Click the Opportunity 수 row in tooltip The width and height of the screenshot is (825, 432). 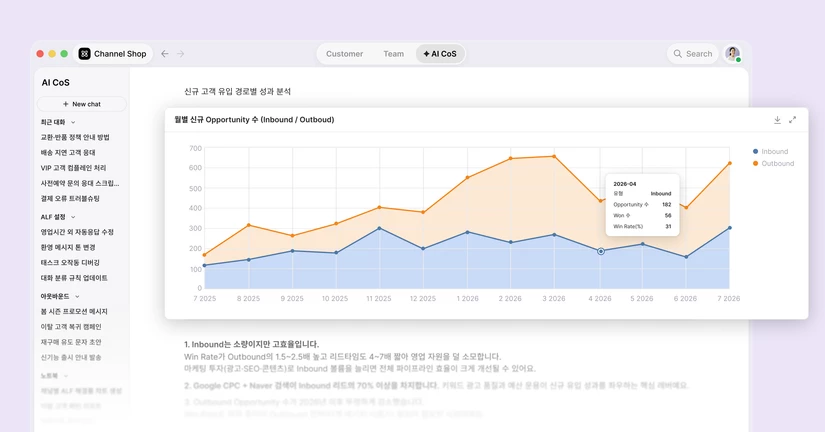(642, 205)
